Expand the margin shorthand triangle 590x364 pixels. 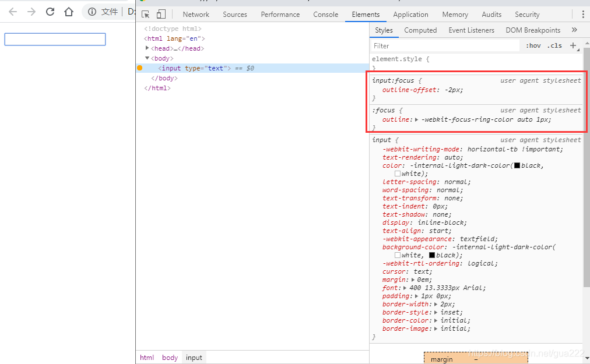pyautogui.click(x=413, y=280)
